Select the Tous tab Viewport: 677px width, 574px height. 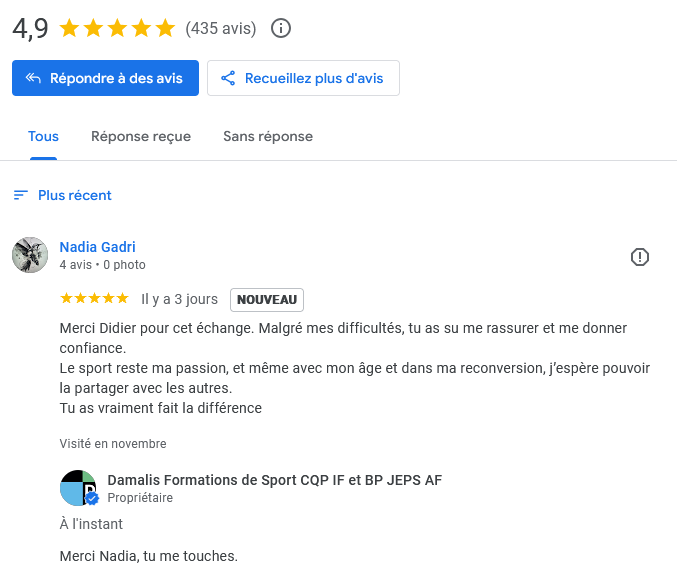coord(43,136)
